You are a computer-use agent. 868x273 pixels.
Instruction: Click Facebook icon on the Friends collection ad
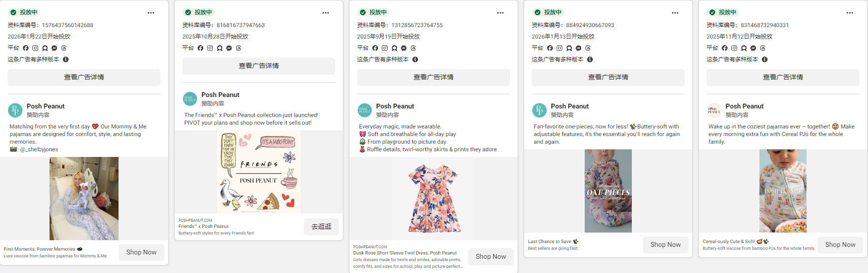pyautogui.click(x=200, y=48)
